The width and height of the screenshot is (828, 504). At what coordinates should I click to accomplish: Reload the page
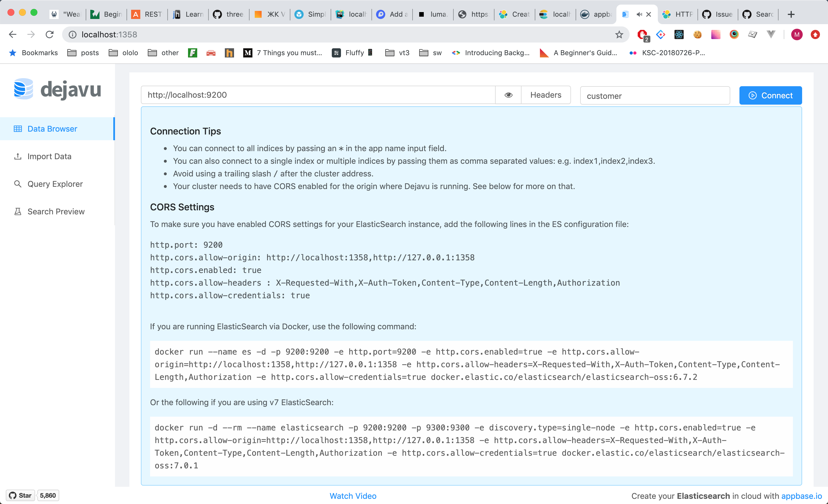(50, 34)
